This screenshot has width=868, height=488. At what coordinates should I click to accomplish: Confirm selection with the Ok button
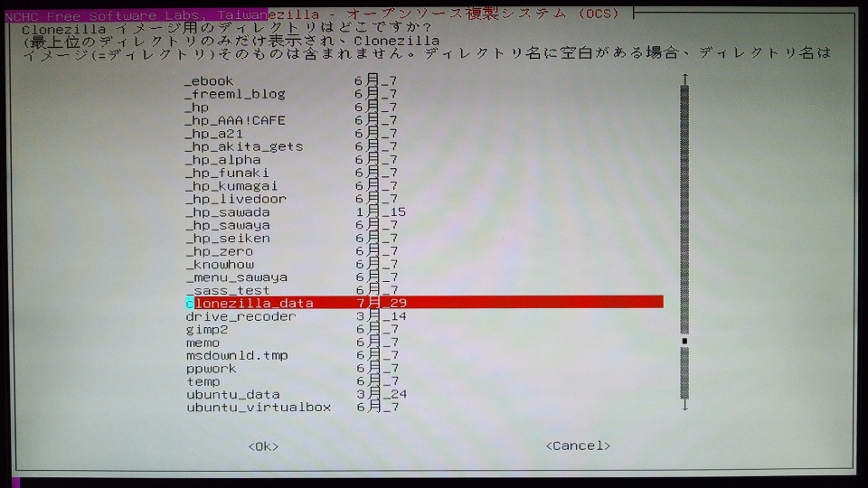coord(263,446)
